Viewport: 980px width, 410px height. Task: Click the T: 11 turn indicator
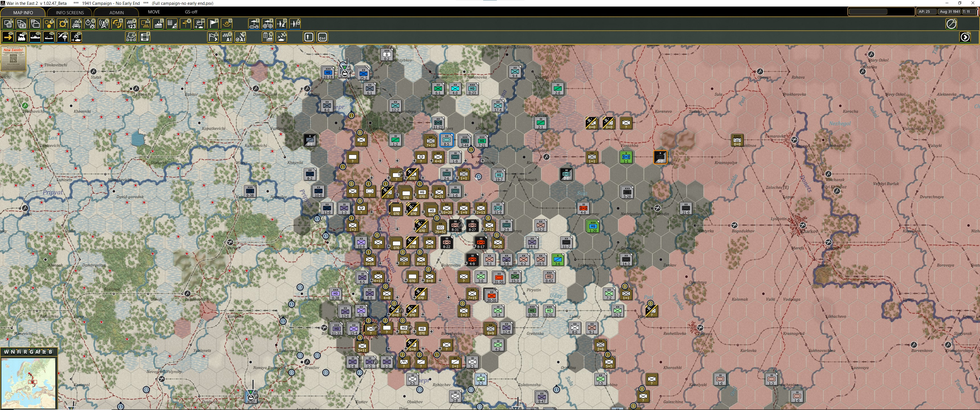(969, 11)
